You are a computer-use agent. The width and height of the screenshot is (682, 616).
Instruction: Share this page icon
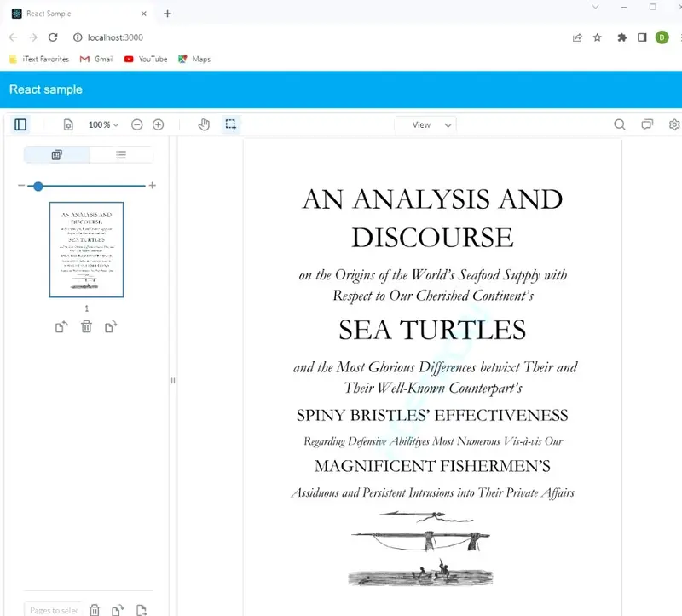(x=577, y=37)
